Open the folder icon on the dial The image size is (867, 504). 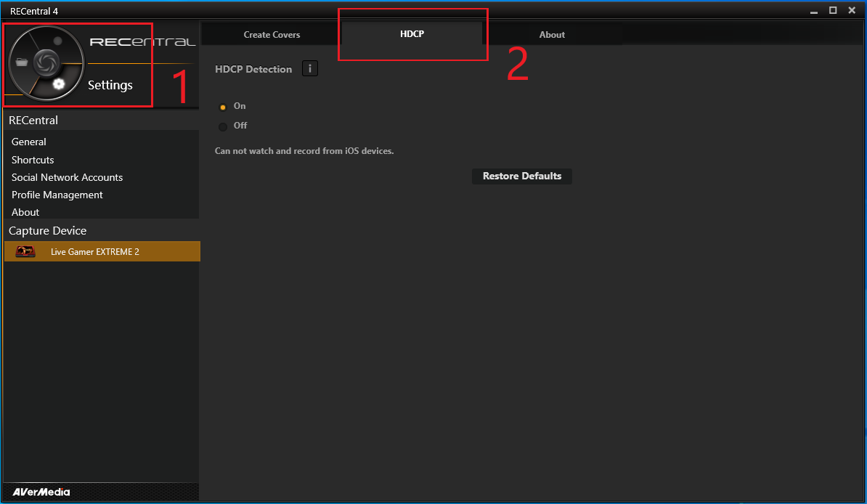coord(22,62)
